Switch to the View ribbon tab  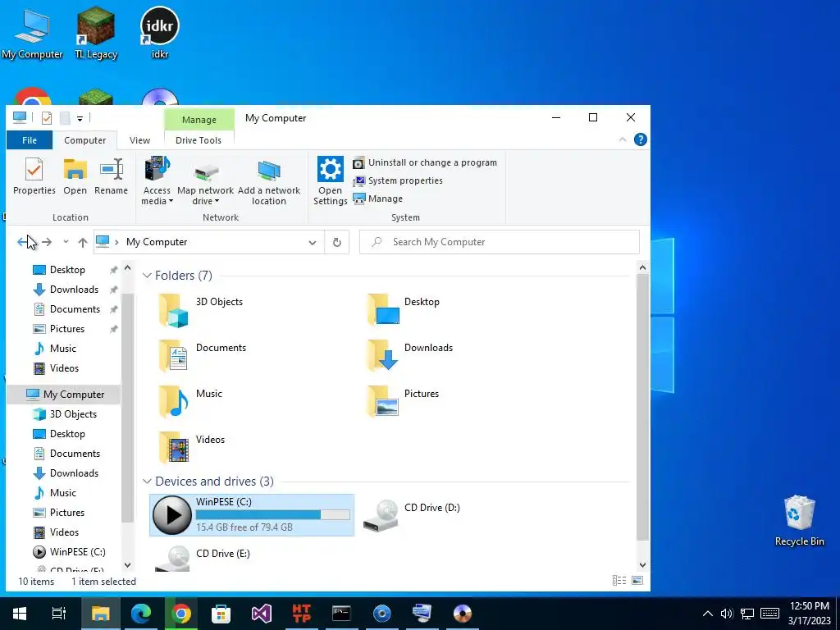point(139,140)
